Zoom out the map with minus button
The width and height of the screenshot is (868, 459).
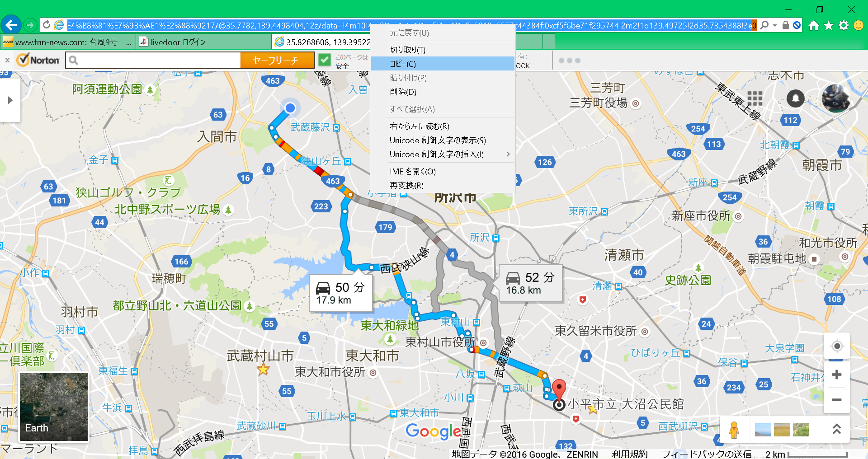click(x=837, y=400)
